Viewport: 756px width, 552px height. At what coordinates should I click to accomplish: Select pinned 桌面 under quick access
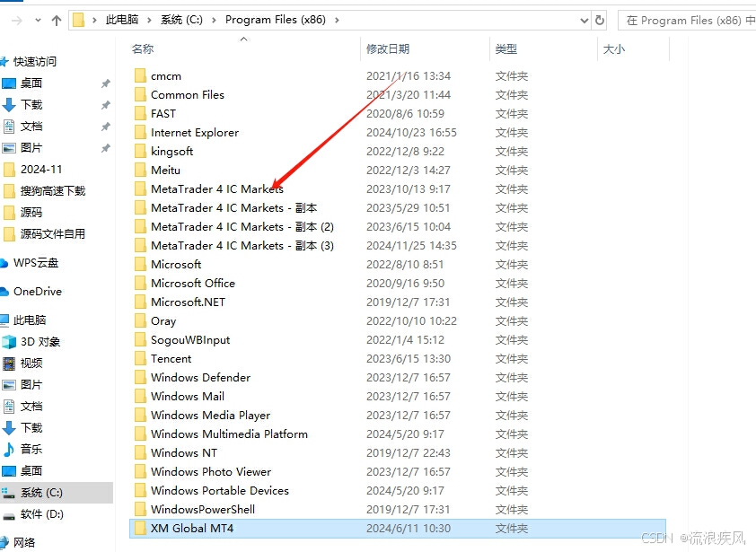coord(31,83)
